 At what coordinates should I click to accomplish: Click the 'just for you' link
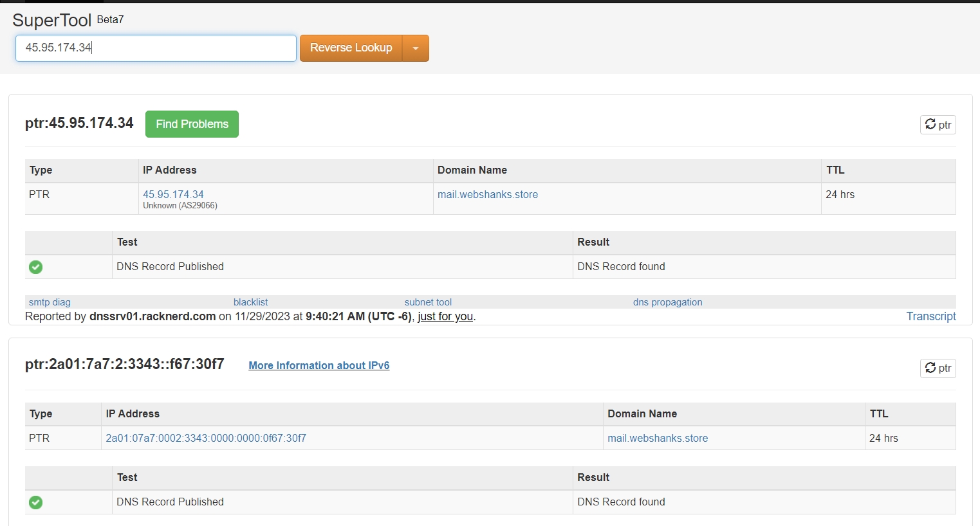tap(445, 316)
